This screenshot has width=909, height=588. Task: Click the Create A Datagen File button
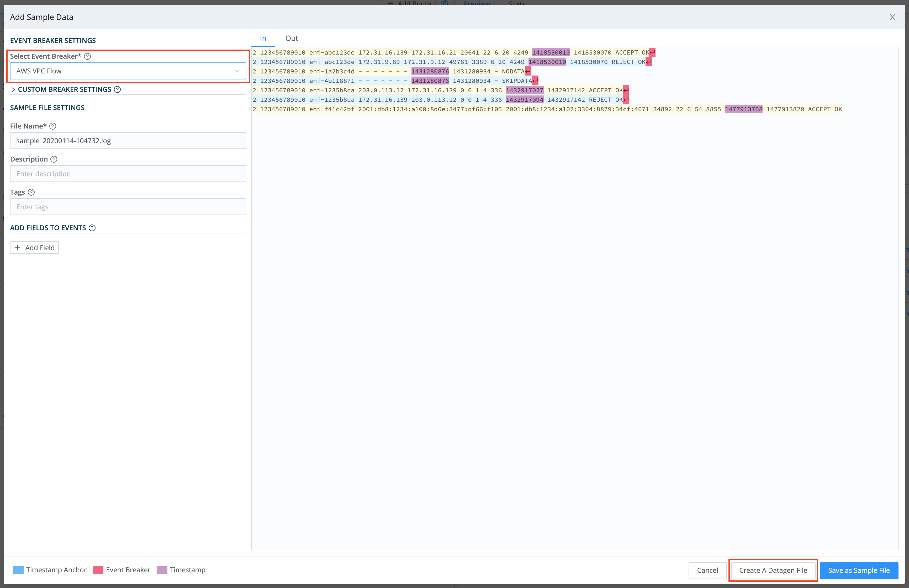(x=773, y=570)
